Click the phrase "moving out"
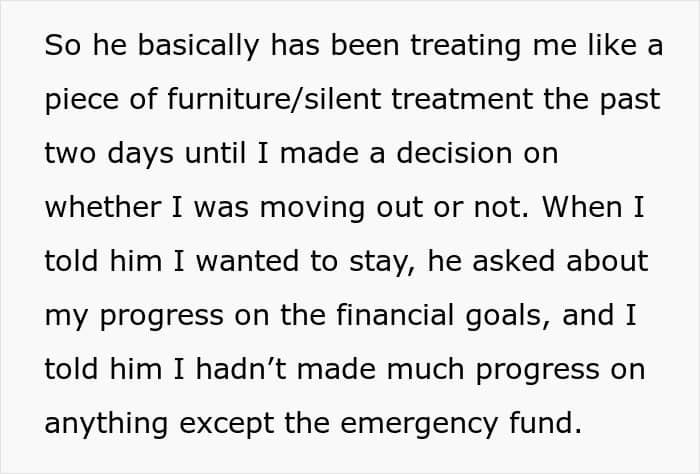Image resolution: width=700 pixels, height=474 pixels. [x=358, y=208]
